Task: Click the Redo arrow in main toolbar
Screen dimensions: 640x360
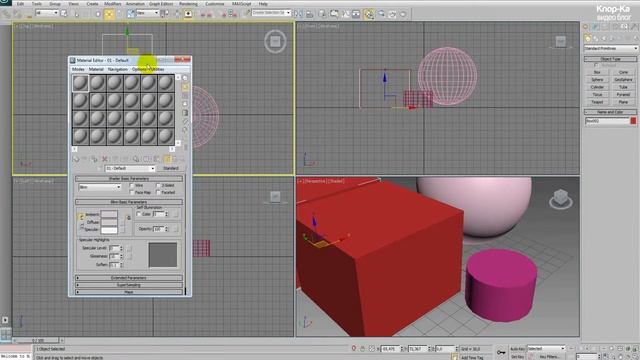Action: click(x=17, y=14)
